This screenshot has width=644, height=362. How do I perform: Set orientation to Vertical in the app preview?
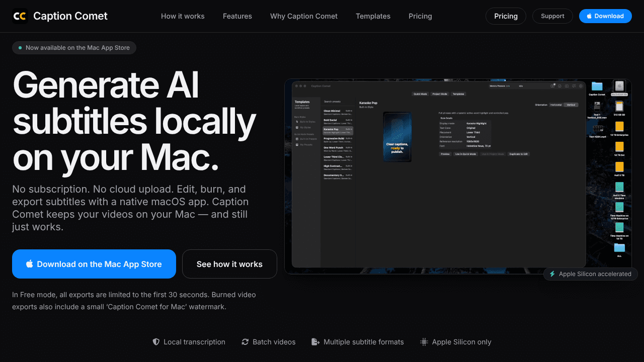[x=571, y=105]
